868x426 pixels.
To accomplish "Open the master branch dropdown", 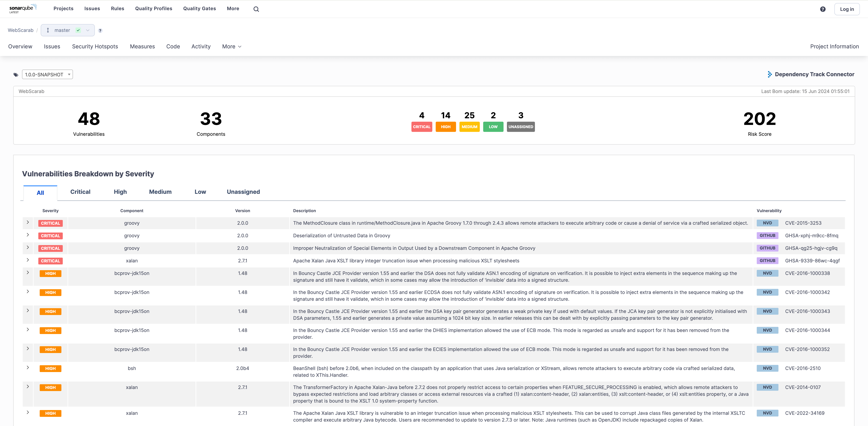I will click(67, 30).
